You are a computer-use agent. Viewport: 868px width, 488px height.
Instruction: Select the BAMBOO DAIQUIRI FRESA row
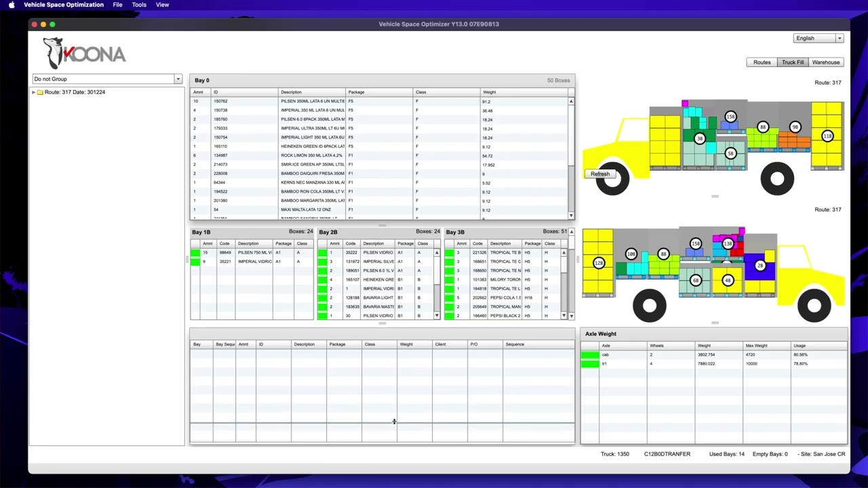[379, 174]
